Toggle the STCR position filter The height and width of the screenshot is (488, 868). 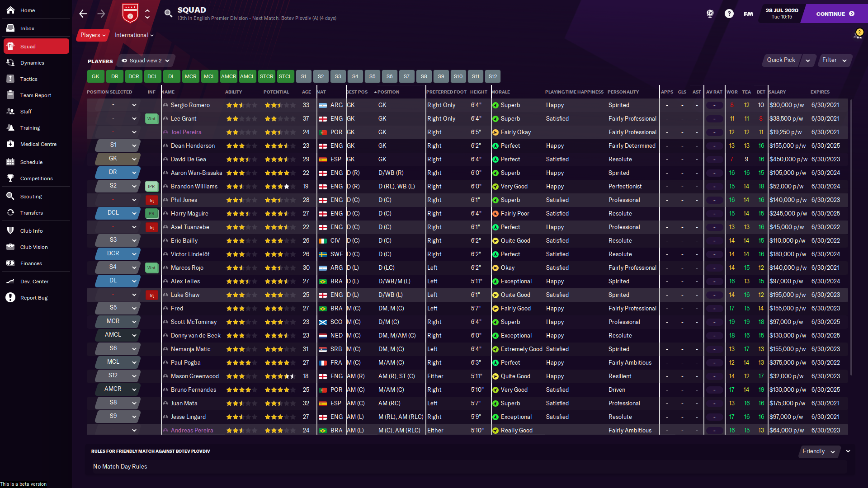[x=266, y=76]
